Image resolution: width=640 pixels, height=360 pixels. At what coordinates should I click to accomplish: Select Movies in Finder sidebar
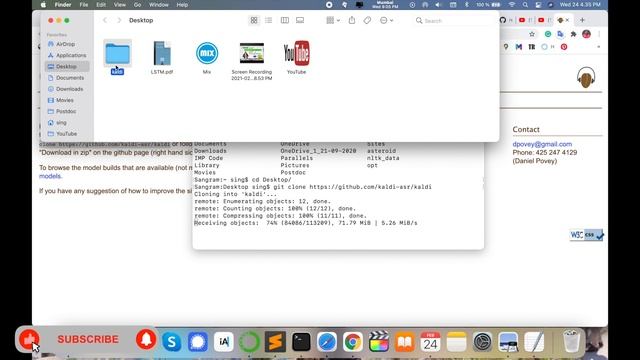click(x=67, y=100)
